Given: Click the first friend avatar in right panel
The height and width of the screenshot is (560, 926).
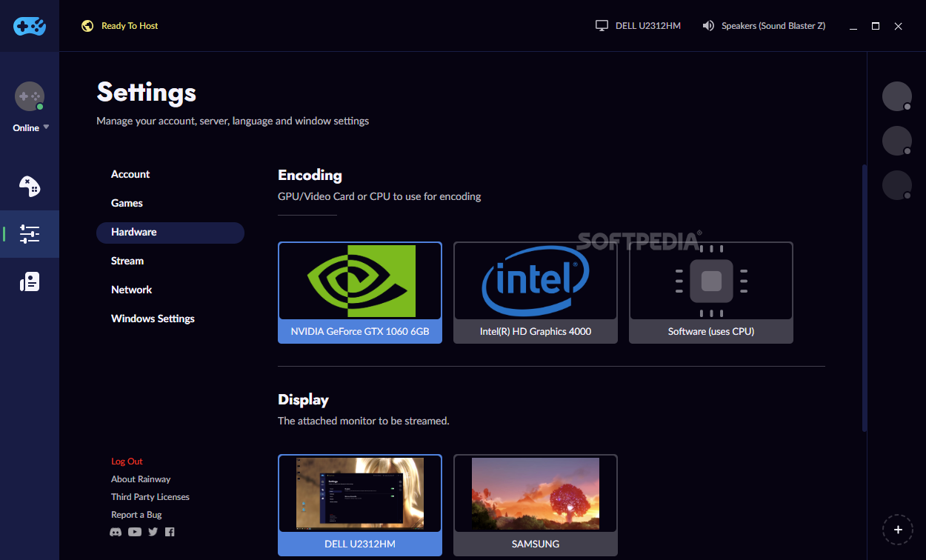Looking at the screenshot, I should click(897, 96).
